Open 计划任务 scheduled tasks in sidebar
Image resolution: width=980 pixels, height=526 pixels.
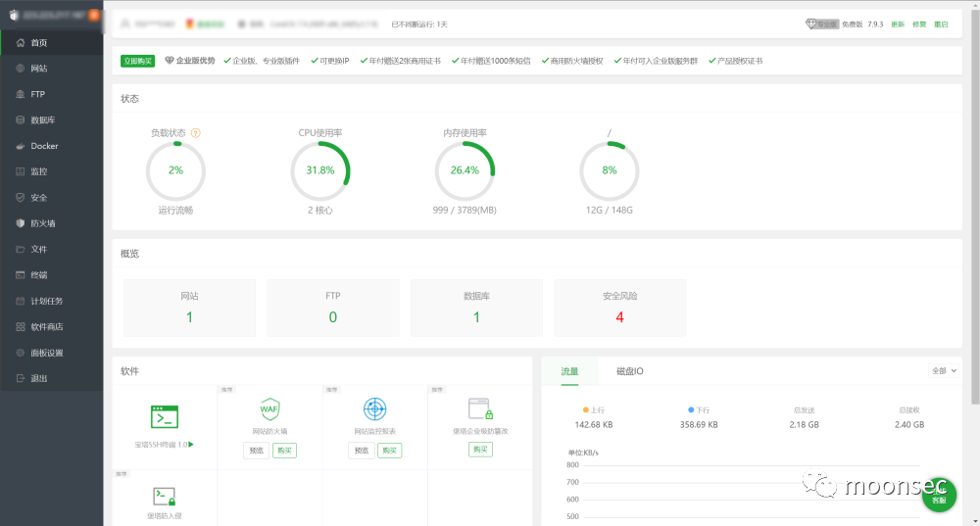coord(51,301)
